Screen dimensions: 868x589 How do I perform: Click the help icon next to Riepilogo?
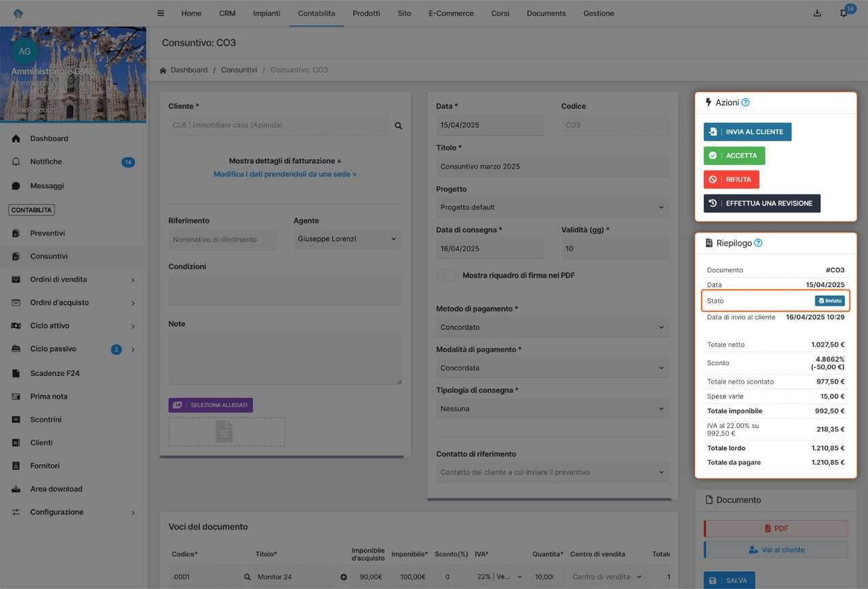pos(758,243)
